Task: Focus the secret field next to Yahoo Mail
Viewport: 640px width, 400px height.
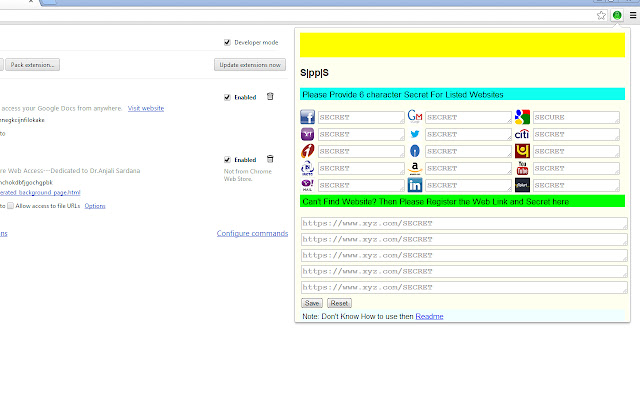Action: (361, 185)
